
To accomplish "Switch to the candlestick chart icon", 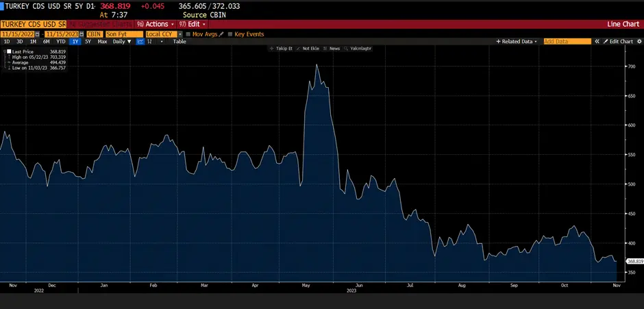I will click(149, 42).
